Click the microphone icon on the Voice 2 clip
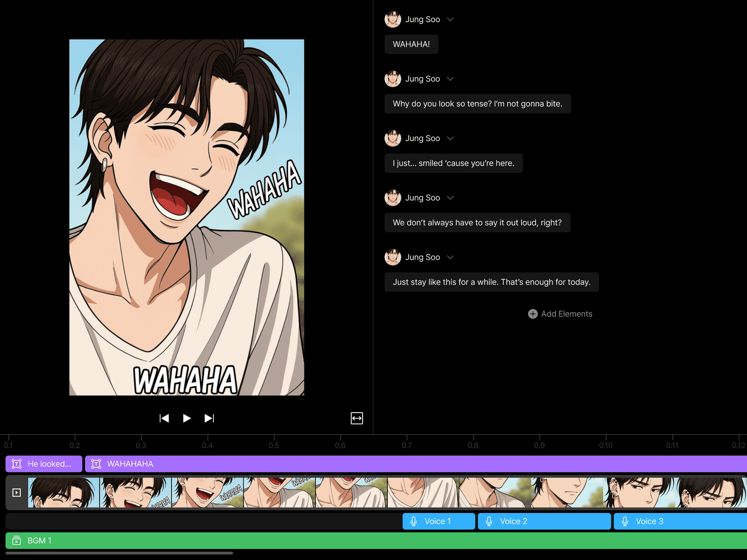Image resolution: width=747 pixels, height=560 pixels. tap(489, 521)
